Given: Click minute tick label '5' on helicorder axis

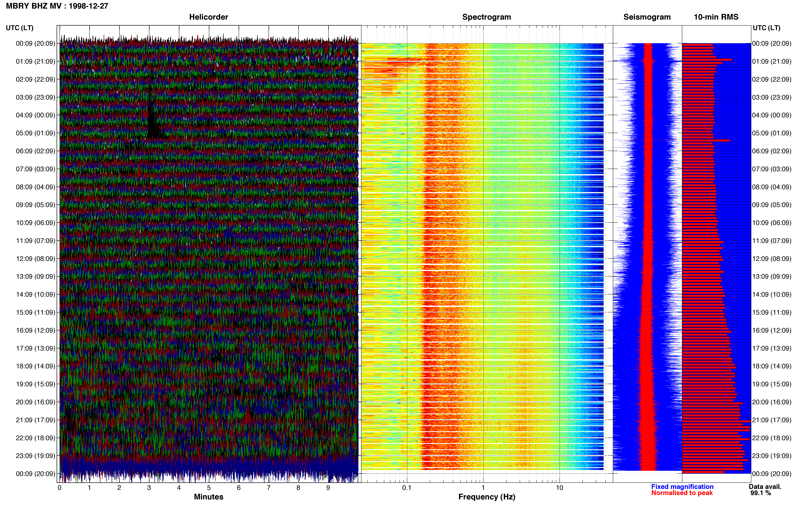Looking at the screenshot, I should [209, 488].
